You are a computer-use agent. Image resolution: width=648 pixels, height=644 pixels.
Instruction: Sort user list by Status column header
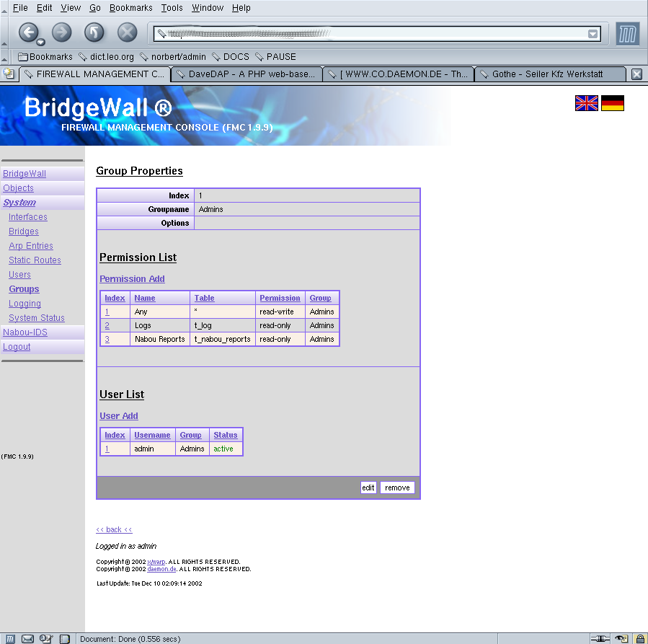coord(225,435)
